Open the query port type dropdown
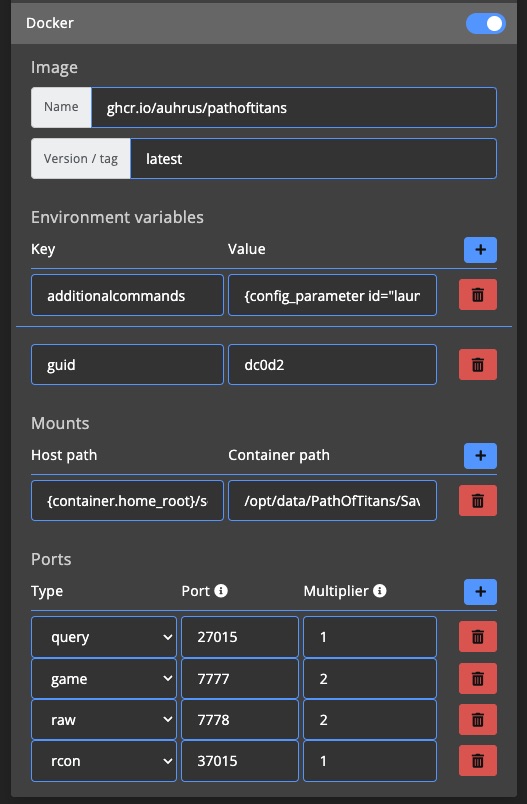This screenshot has height=804, width=527. 104,637
